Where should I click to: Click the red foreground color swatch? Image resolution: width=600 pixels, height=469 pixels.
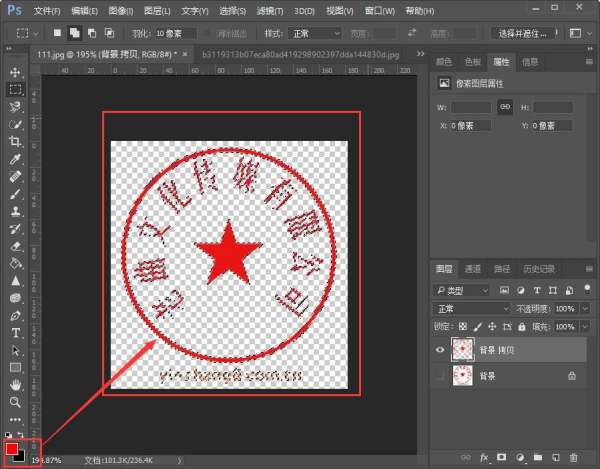11,449
